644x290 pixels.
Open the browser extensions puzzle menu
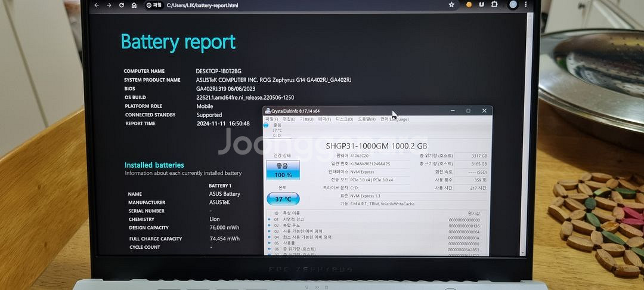tap(494, 5)
